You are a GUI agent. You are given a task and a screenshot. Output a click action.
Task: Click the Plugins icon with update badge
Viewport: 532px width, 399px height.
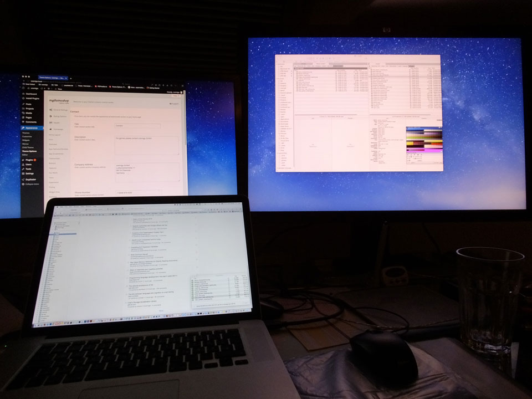tap(23, 160)
